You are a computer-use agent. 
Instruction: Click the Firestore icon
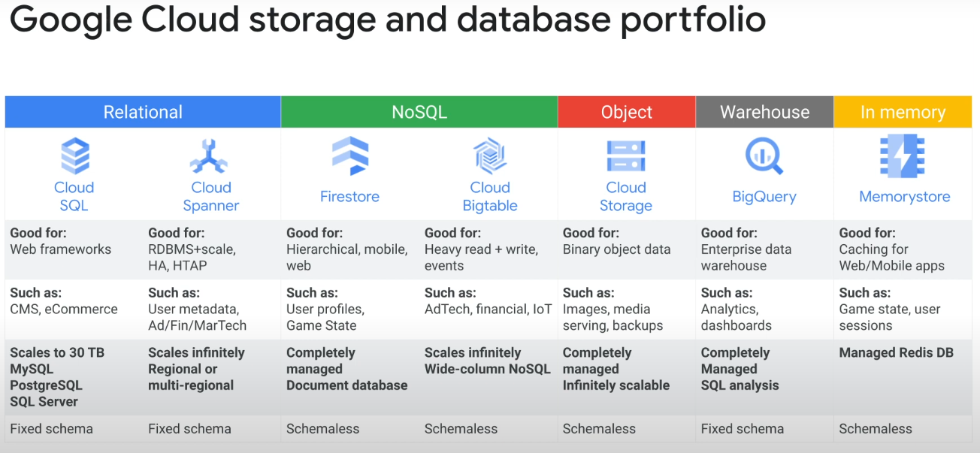[x=350, y=156]
